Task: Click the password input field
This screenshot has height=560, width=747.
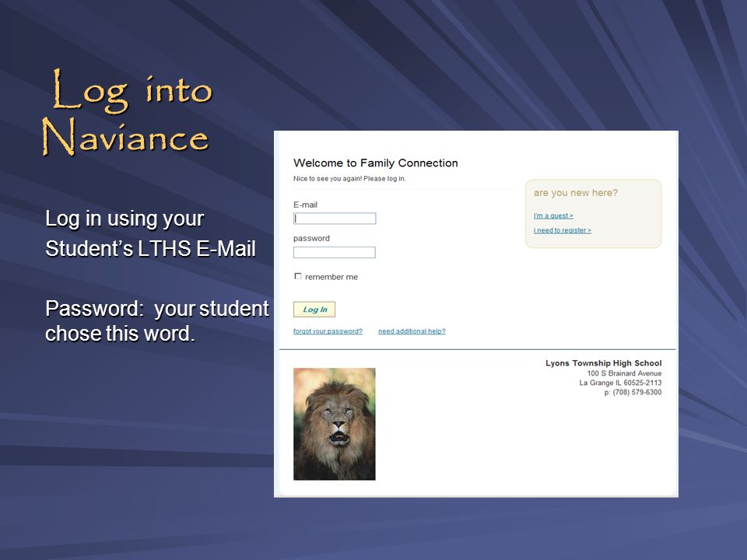Action: (335, 252)
